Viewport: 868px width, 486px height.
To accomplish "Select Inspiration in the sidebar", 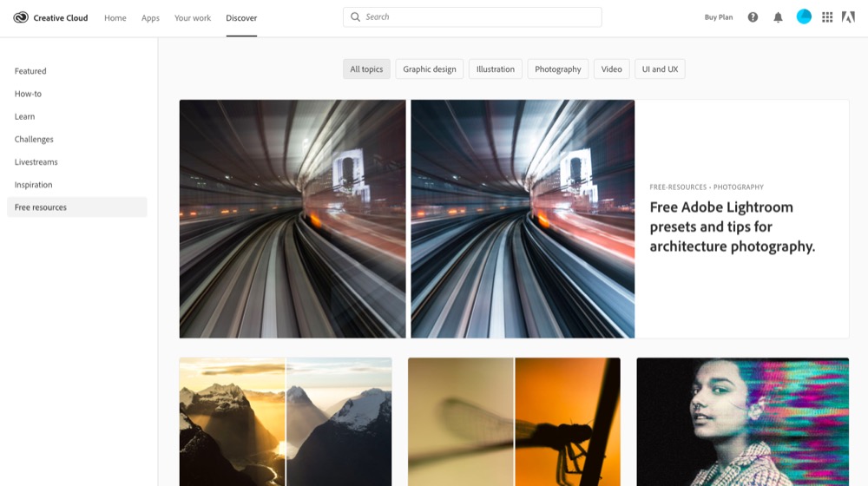I will (x=33, y=184).
